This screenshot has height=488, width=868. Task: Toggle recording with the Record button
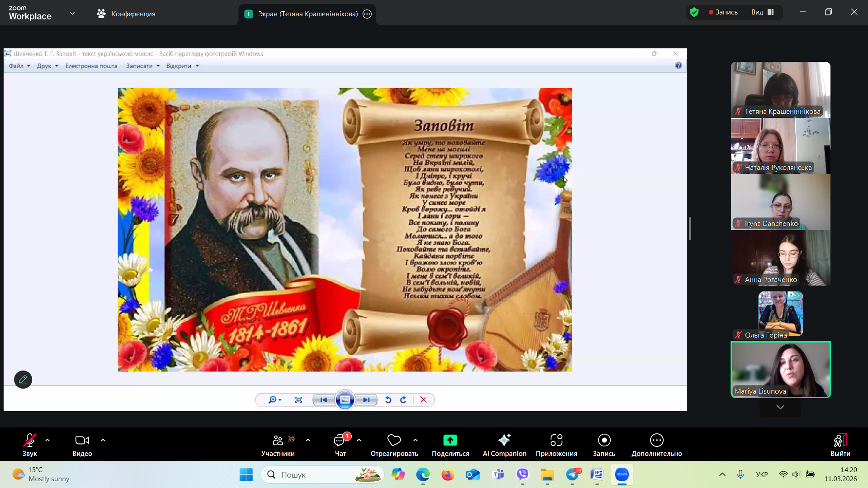tap(604, 440)
